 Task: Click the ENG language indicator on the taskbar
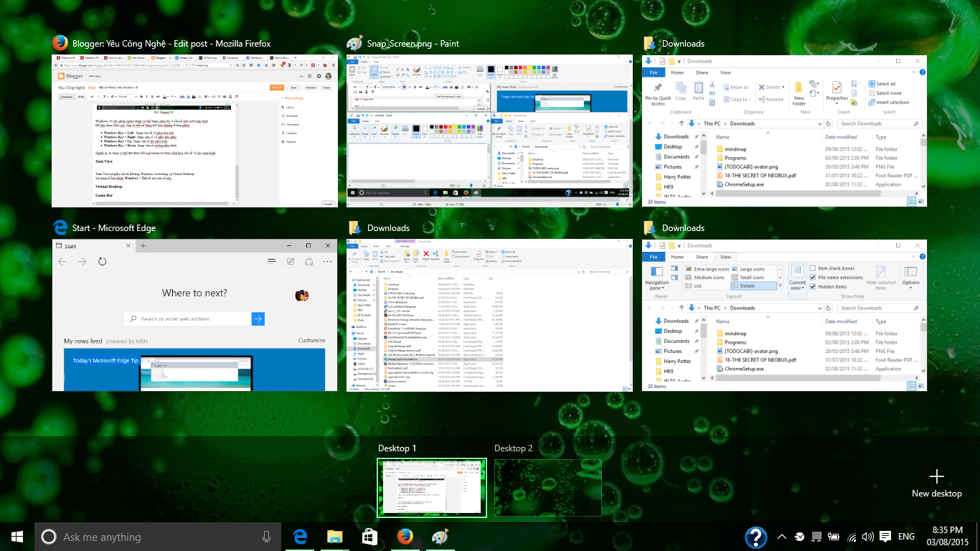(x=906, y=537)
